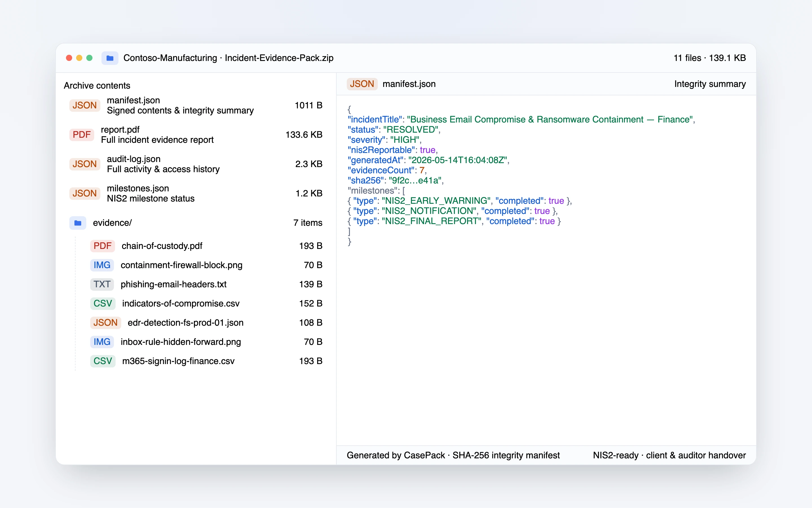Click the red close window button
Viewport: 812px width, 508px height.
(x=69, y=58)
